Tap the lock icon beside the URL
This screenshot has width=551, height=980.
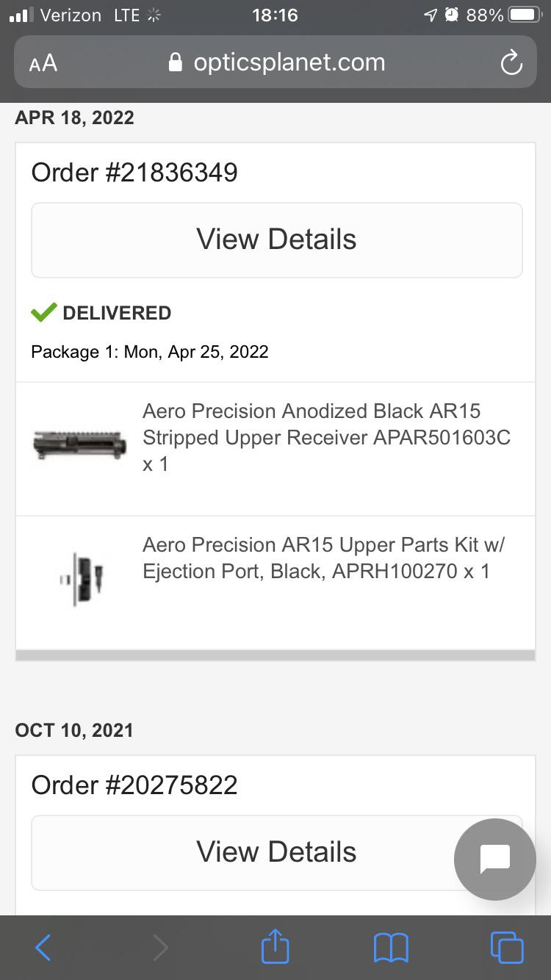click(175, 62)
